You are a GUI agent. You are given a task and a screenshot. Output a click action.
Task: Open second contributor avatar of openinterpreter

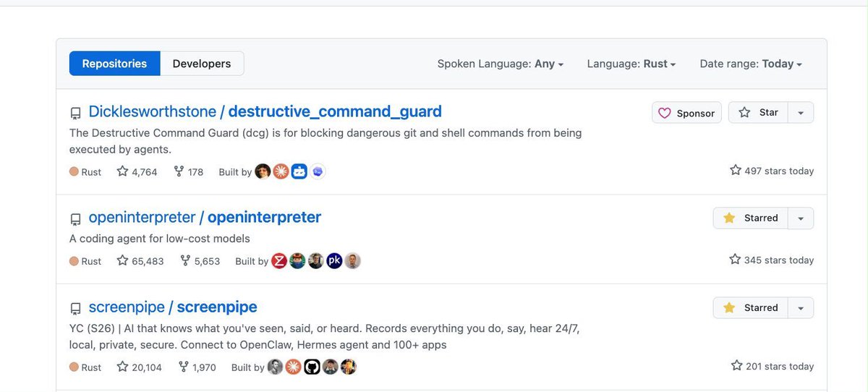297,261
